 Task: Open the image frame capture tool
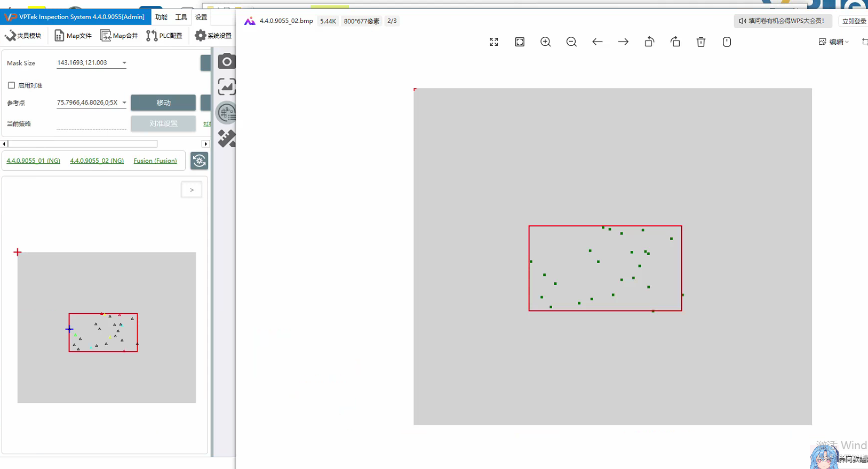click(x=227, y=87)
